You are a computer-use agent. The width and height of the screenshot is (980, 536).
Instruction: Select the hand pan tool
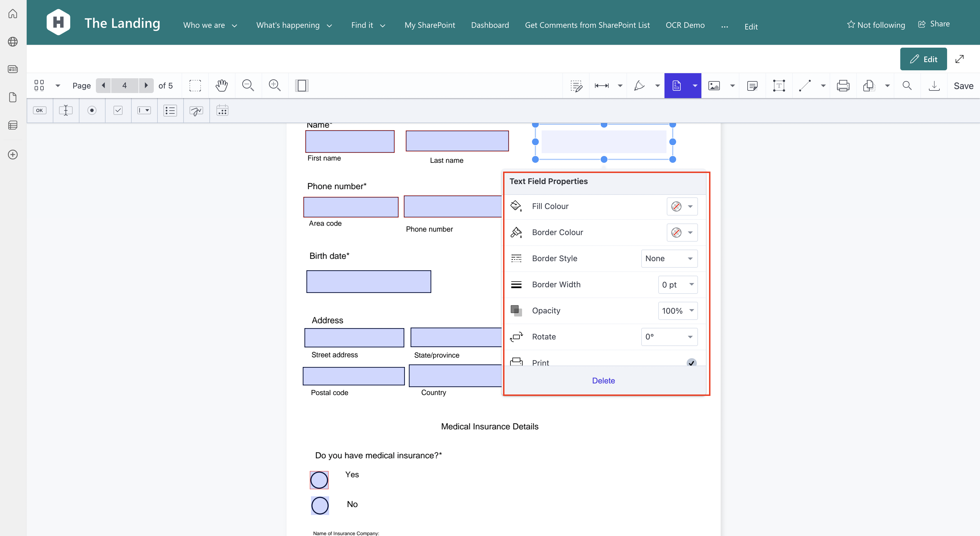[x=221, y=86]
